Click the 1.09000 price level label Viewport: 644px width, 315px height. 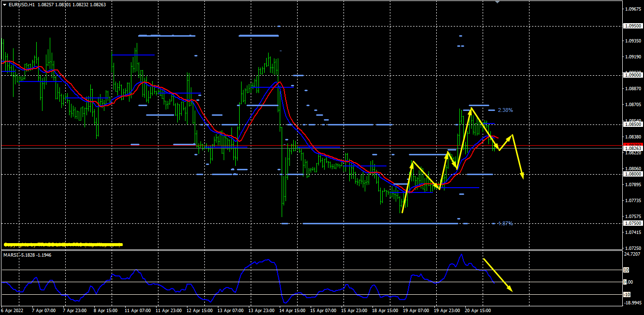(633, 75)
